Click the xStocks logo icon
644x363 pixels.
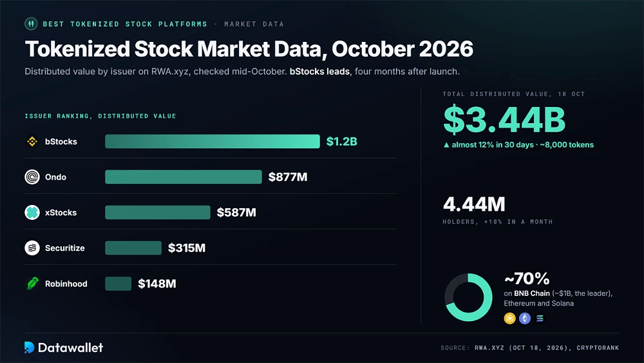tap(32, 213)
